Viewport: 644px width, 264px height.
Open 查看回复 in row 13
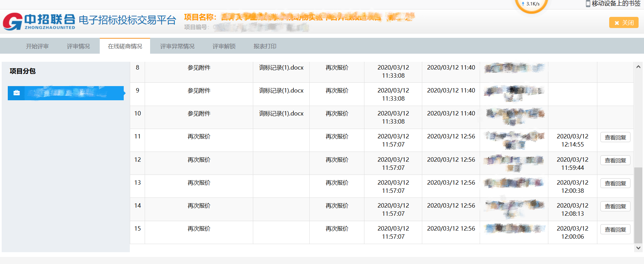pyautogui.click(x=615, y=183)
